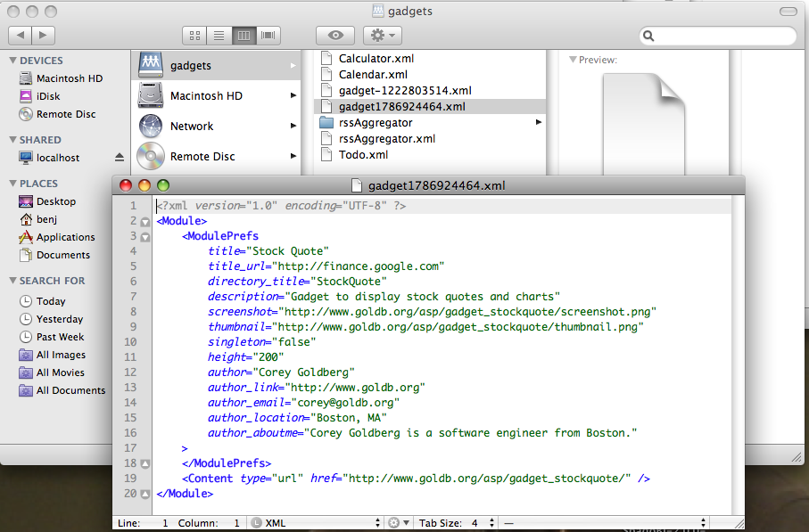809x532 pixels.
Task: Open the Applications folder in sidebar
Action: [65, 237]
